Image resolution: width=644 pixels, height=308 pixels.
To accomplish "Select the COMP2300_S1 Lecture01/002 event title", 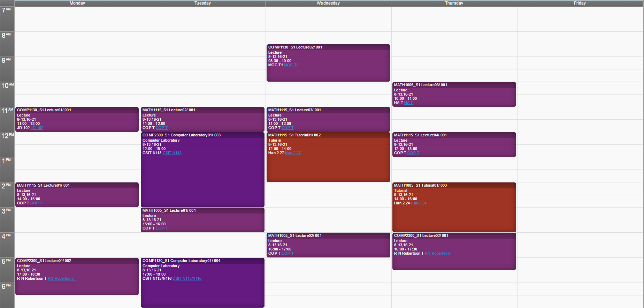I will [x=44, y=261].
